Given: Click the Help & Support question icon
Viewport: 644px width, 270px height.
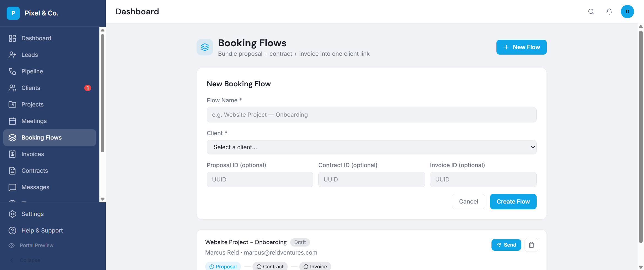Looking at the screenshot, I should pos(12,231).
